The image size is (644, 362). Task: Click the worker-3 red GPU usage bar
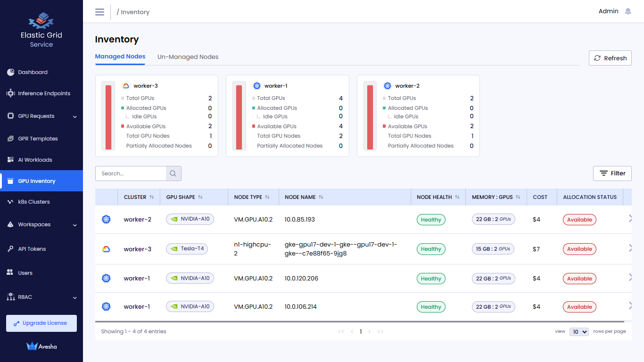point(108,117)
